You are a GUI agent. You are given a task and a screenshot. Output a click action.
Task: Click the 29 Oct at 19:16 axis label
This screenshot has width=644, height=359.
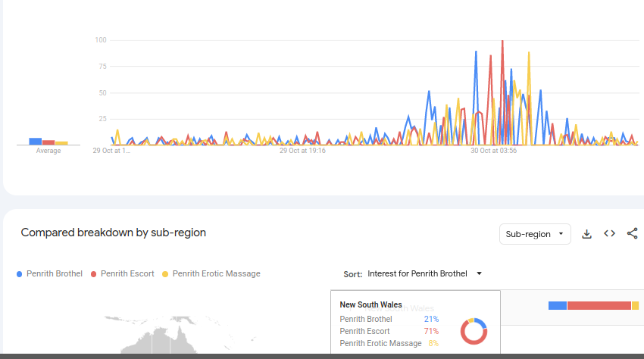pyautogui.click(x=302, y=151)
